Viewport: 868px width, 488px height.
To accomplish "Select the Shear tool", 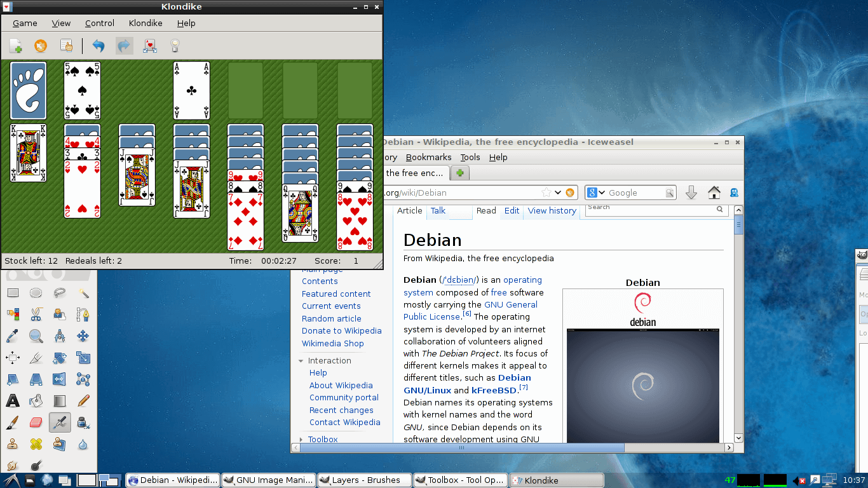I will 13,379.
